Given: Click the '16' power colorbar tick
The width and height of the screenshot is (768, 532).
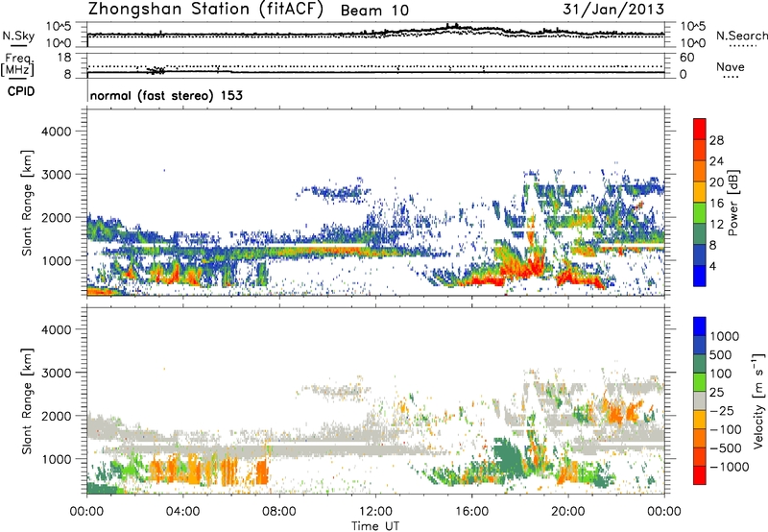Looking at the screenshot, I should tap(716, 204).
